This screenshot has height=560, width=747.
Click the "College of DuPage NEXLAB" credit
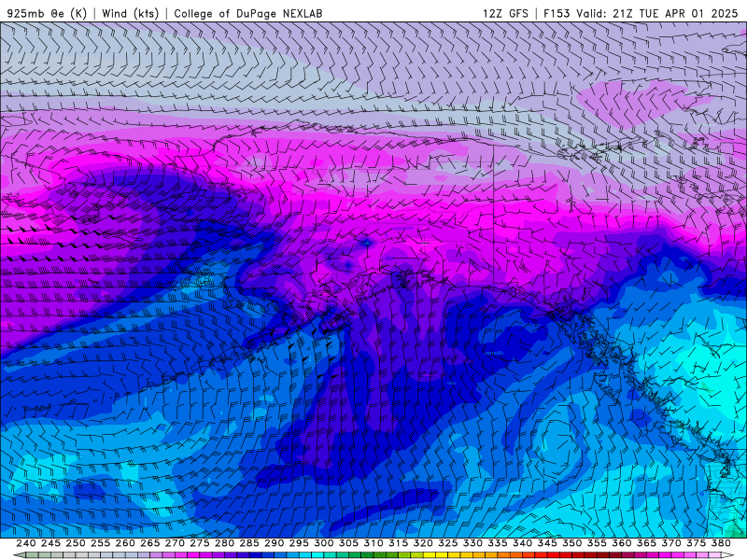point(248,14)
